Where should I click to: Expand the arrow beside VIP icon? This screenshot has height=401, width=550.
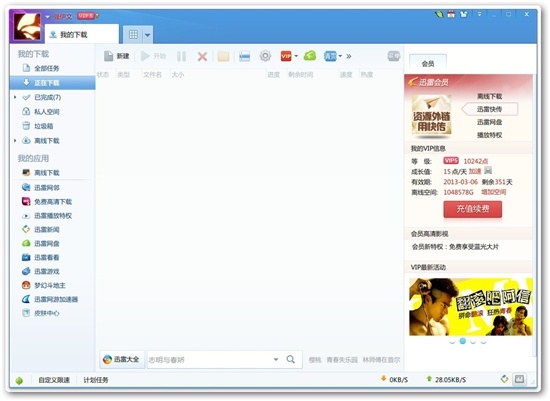(x=296, y=56)
